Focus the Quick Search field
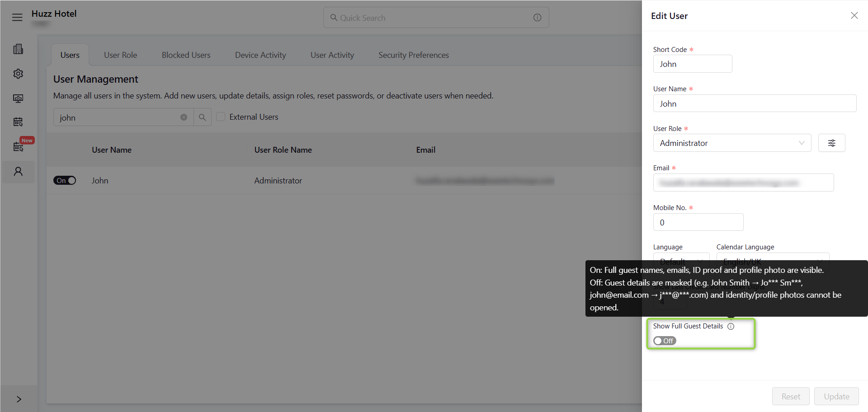This screenshot has width=868, height=412. pos(436,18)
